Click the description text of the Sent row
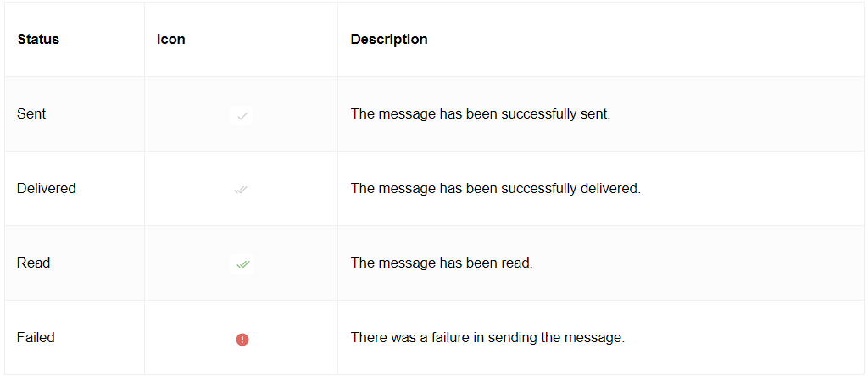This screenshot has height=376, width=868. [481, 114]
